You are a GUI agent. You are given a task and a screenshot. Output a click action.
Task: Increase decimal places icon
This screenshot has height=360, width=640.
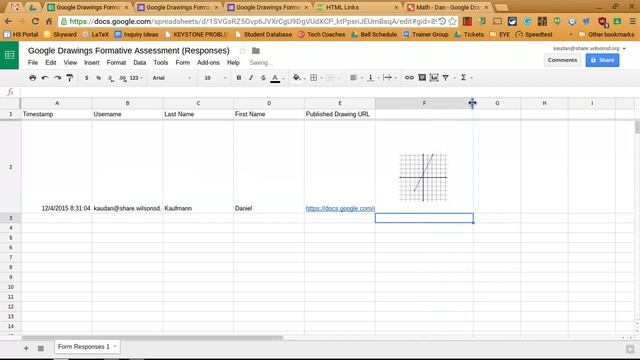click(x=122, y=78)
